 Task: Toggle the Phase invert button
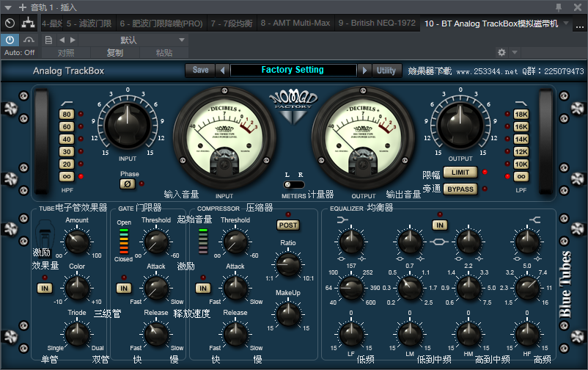coord(128,184)
